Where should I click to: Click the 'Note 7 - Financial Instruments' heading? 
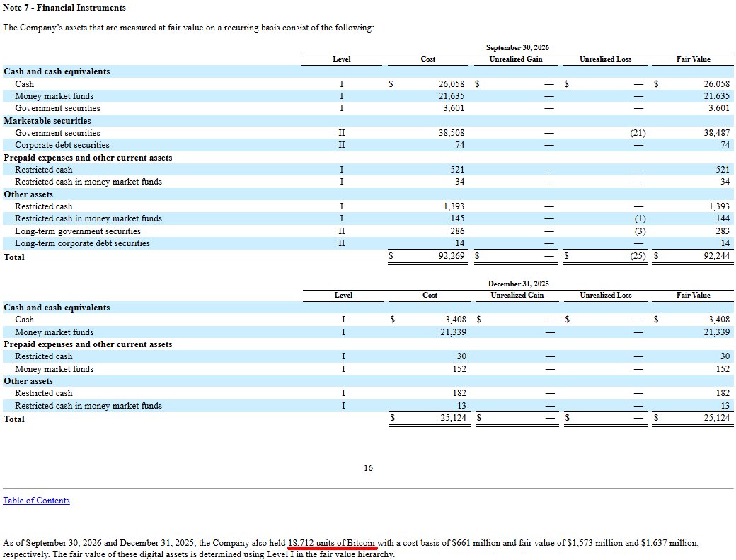point(64,8)
